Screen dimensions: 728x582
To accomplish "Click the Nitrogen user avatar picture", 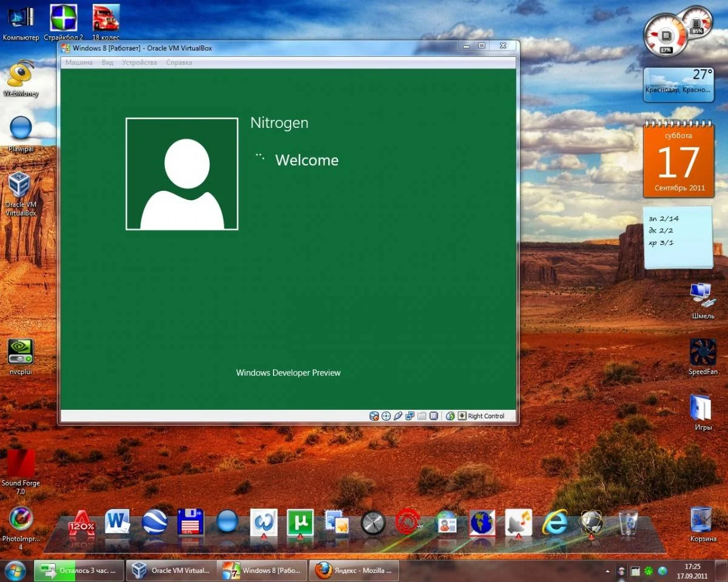I will click(182, 174).
